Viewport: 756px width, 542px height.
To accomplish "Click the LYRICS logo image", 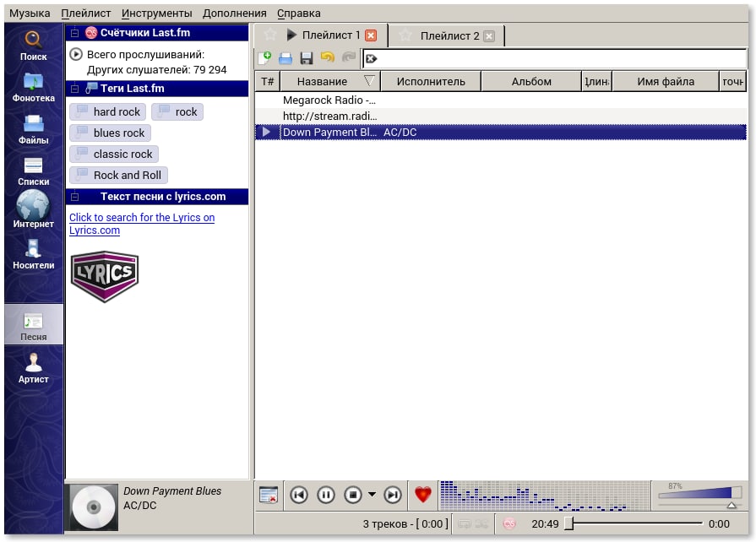I will [x=105, y=277].
